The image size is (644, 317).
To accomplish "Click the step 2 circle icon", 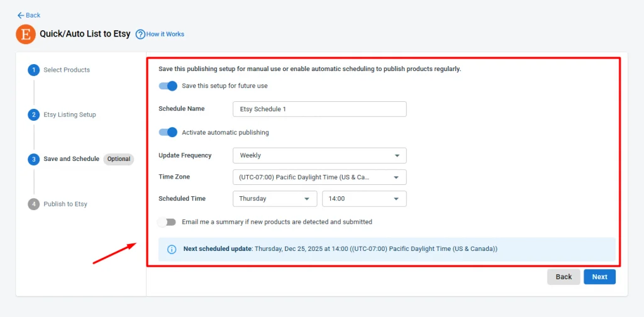I will [34, 114].
